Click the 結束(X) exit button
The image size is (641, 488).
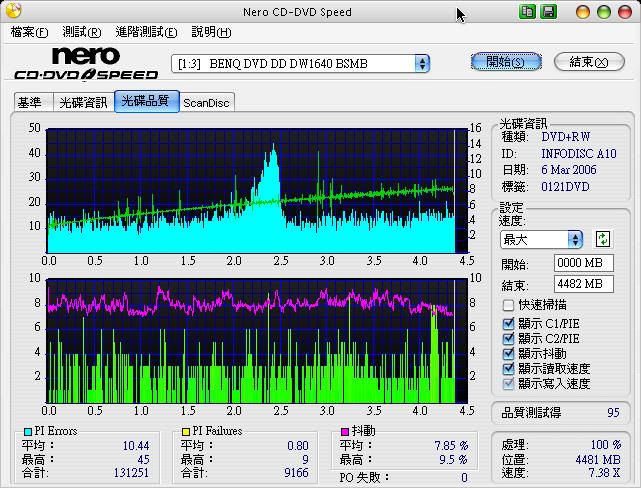(589, 62)
